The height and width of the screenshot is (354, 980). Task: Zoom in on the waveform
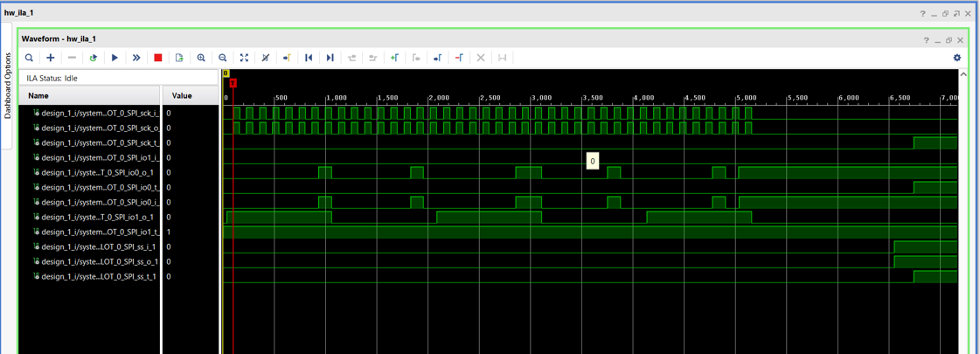201,58
